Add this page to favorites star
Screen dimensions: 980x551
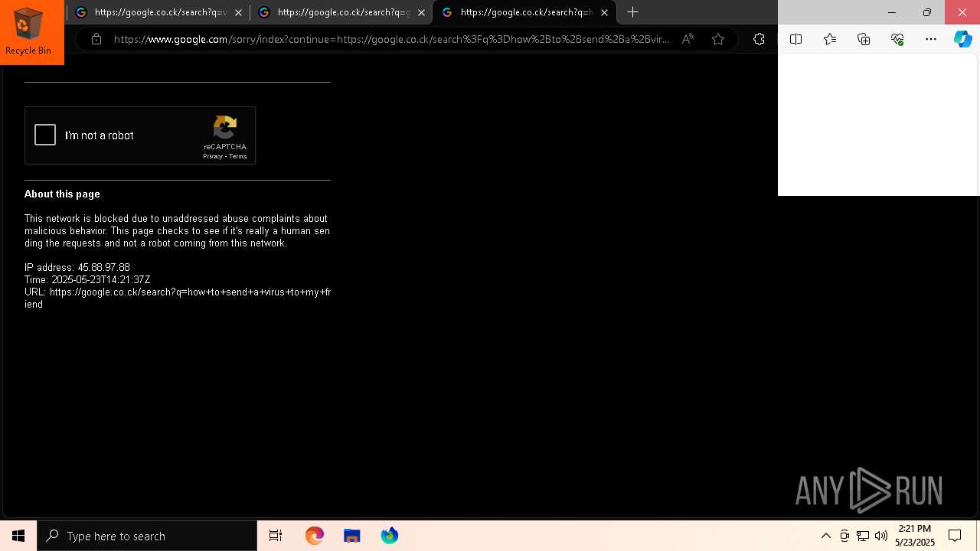click(x=718, y=39)
